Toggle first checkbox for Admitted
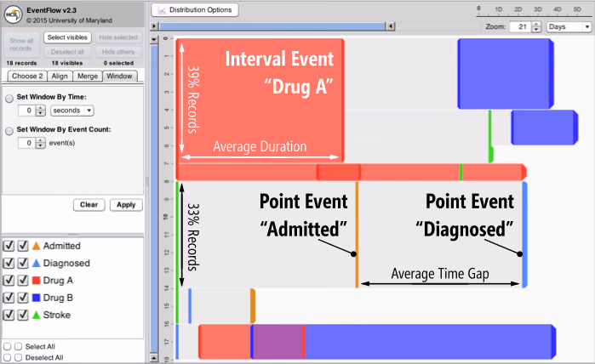The image size is (595, 364). (9, 246)
